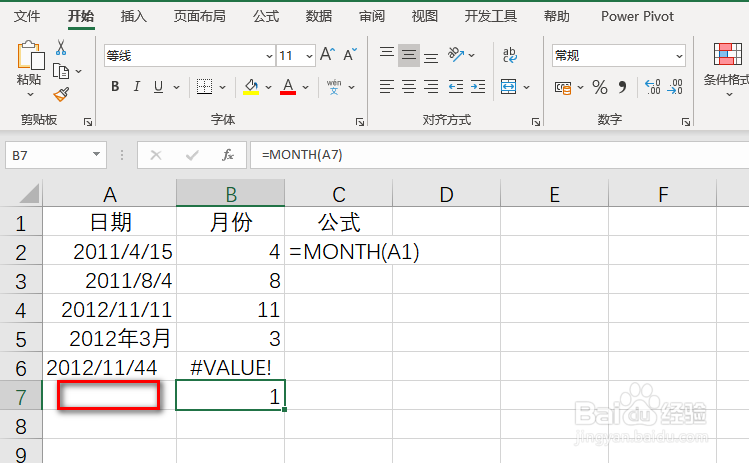
Task: Open number format 常规 dropdown
Action: 679,56
